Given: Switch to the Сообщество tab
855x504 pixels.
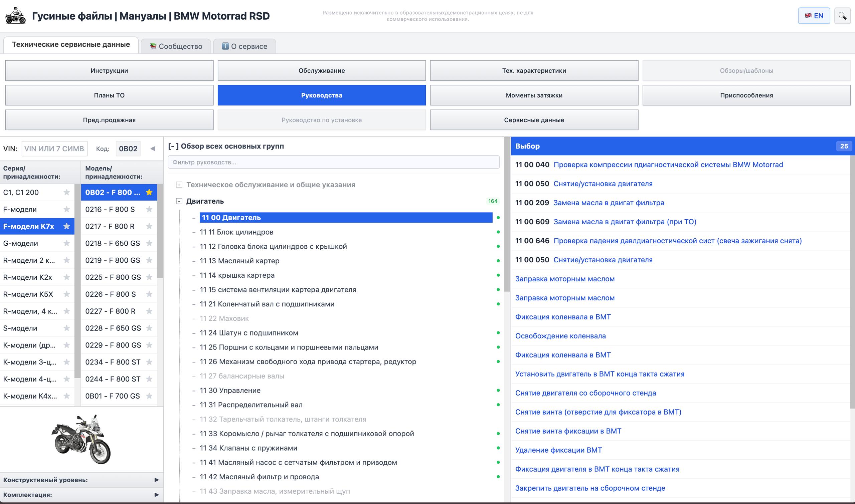Looking at the screenshot, I should click(x=176, y=46).
